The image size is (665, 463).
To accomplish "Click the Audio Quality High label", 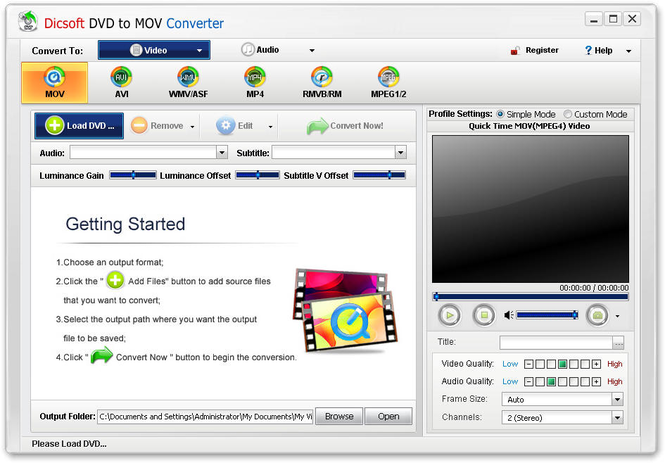I will point(615,382).
